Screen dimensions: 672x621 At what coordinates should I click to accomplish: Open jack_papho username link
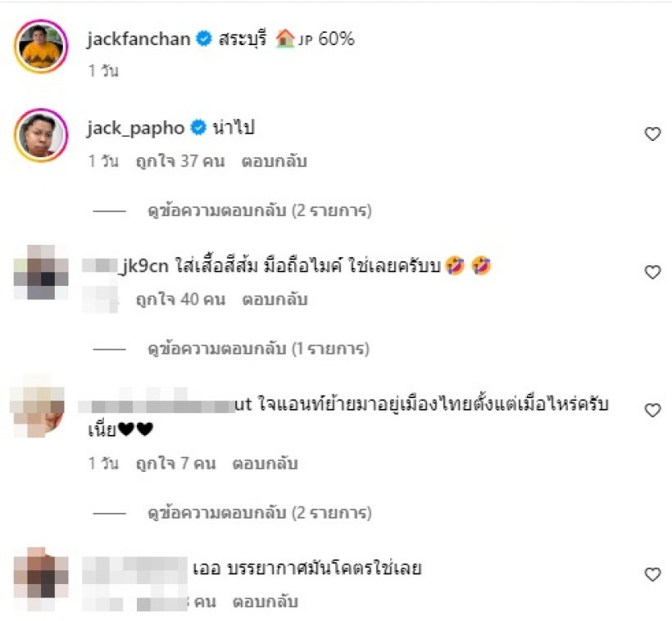click(x=135, y=128)
